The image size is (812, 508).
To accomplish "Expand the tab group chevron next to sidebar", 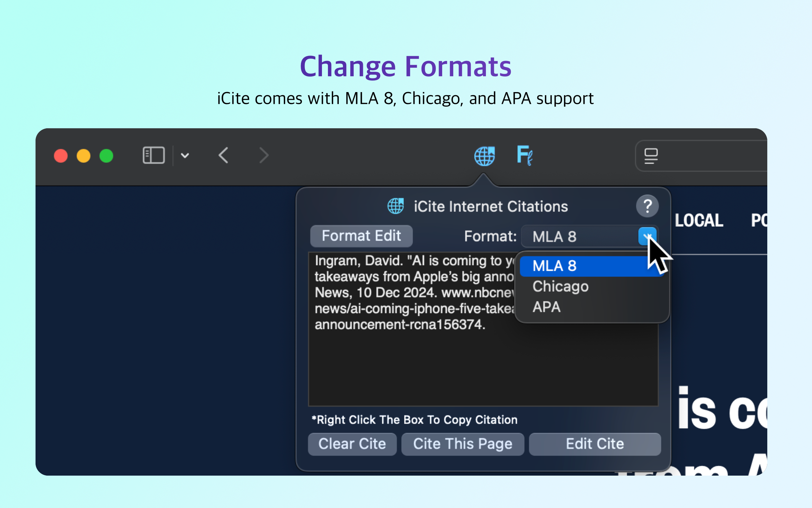I will (x=185, y=155).
